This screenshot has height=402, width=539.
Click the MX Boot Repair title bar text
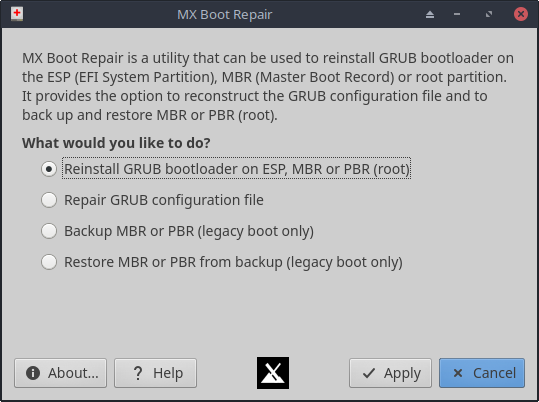click(224, 14)
